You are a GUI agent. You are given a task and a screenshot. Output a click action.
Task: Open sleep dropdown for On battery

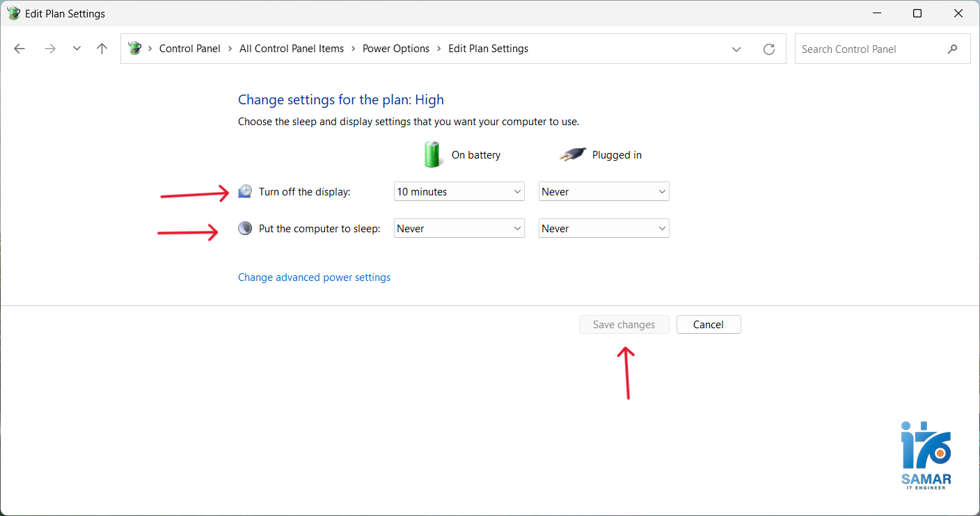(459, 229)
